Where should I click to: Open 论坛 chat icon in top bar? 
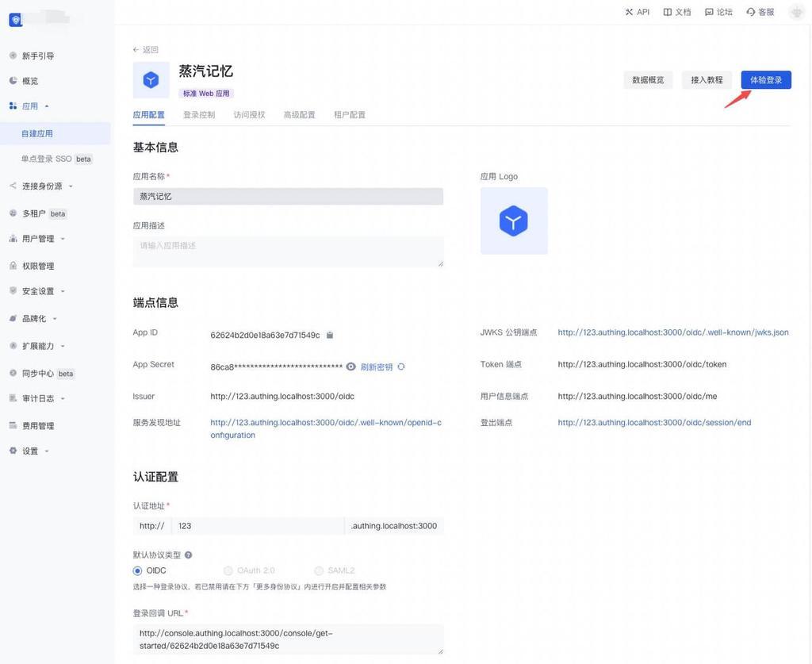709,12
